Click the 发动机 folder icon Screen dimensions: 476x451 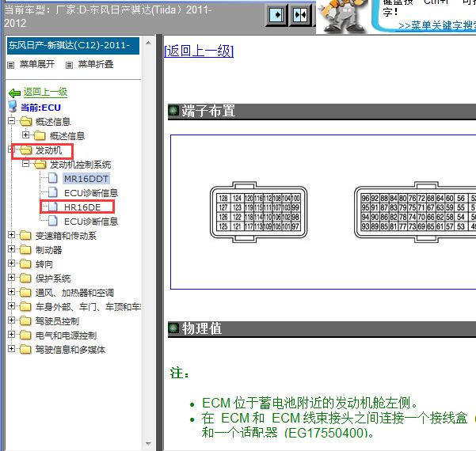[26, 150]
